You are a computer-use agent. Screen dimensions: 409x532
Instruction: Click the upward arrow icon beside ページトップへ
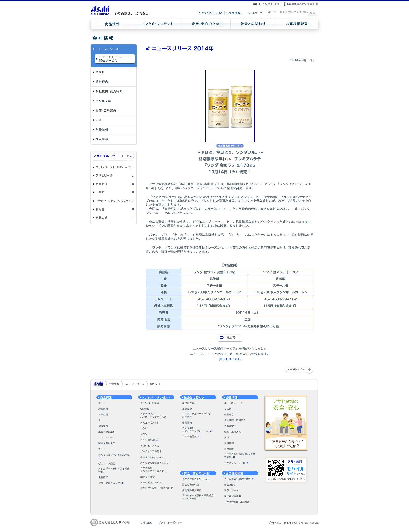pos(309,369)
